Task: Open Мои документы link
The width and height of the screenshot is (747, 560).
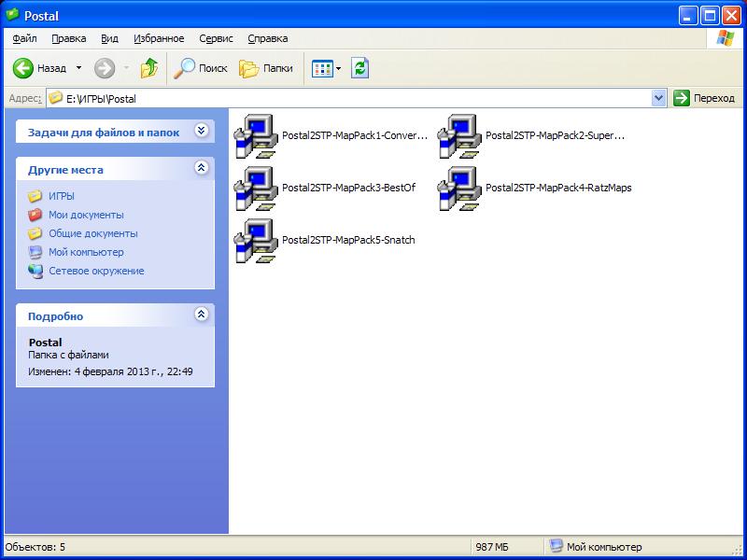Action: (x=86, y=215)
